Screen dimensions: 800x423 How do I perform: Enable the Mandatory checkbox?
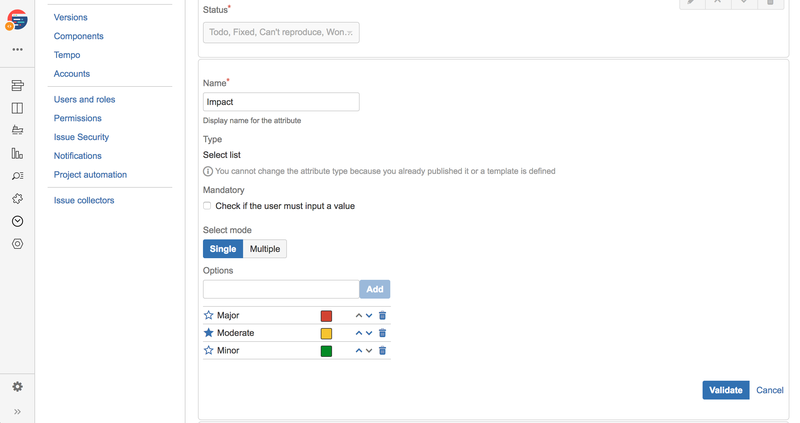[x=207, y=206]
